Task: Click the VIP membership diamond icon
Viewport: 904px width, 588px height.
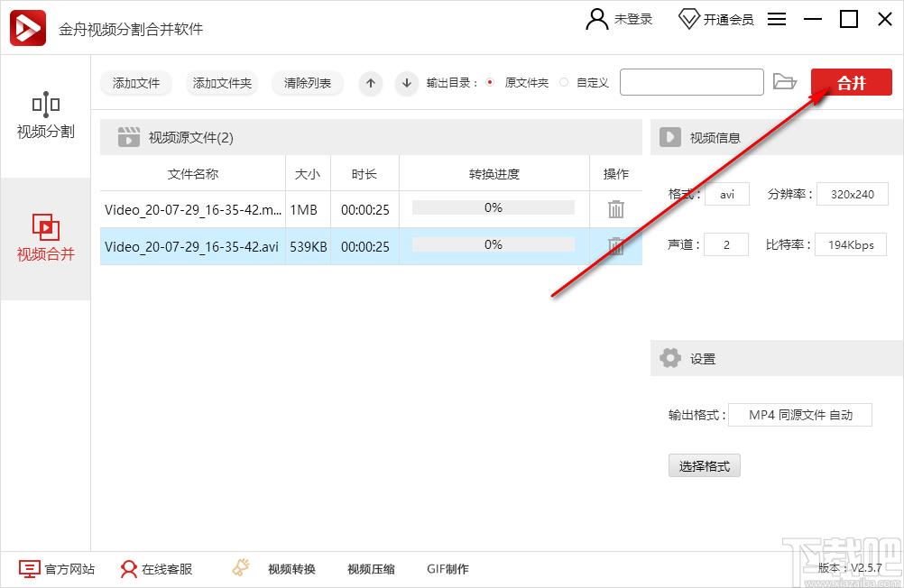Action: point(688,19)
